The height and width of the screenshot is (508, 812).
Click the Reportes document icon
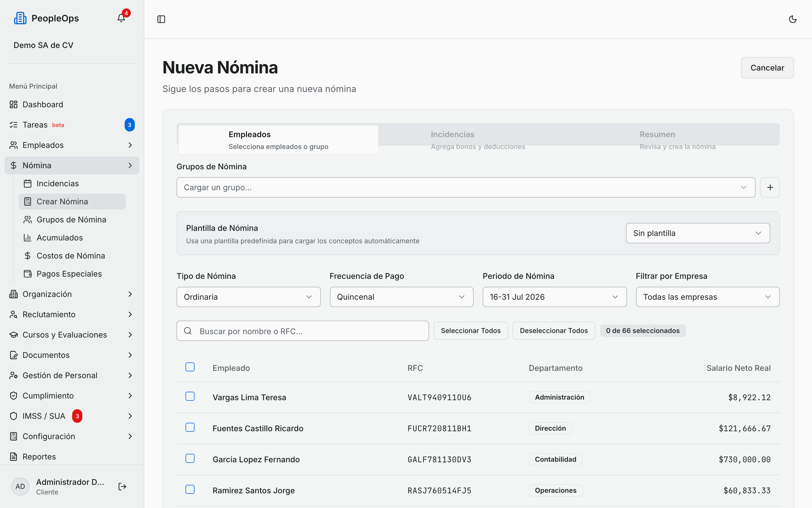14,457
